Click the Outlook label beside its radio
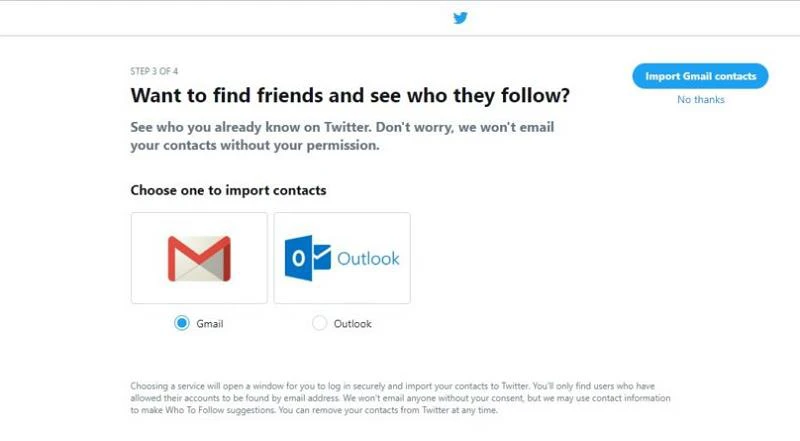The height and width of the screenshot is (441, 800). point(353,324)
